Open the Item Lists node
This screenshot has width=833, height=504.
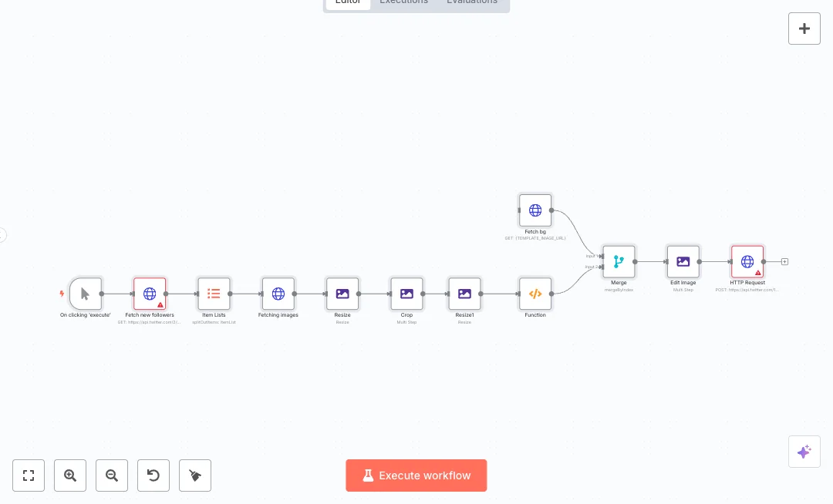(214, 294)
